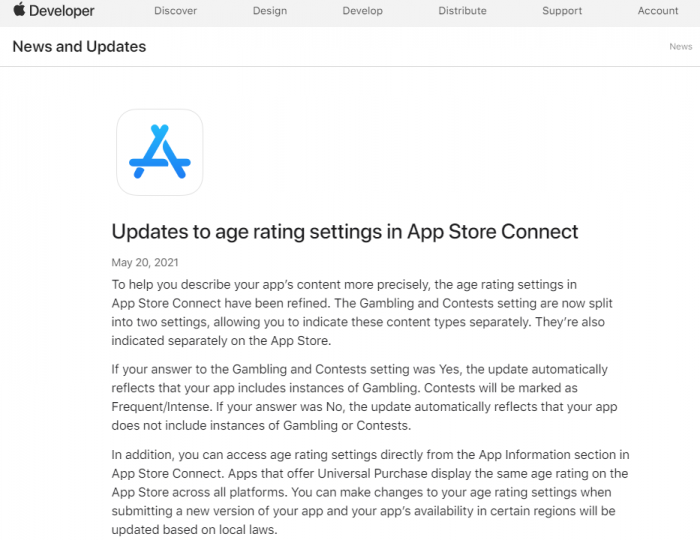Open the Support page
Screen dimensions: 700x540
tap(562, 11)
